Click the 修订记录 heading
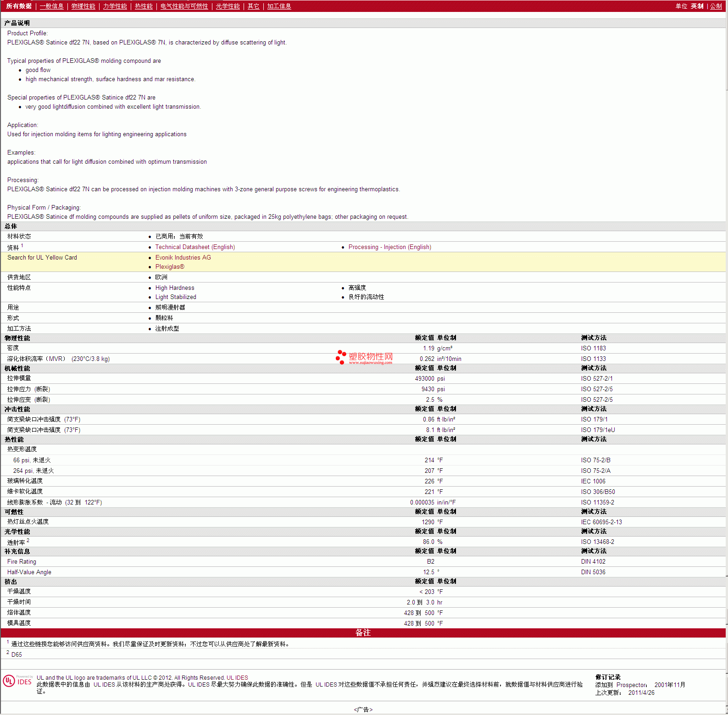728x715 pixels. click(x=608, y=677)
